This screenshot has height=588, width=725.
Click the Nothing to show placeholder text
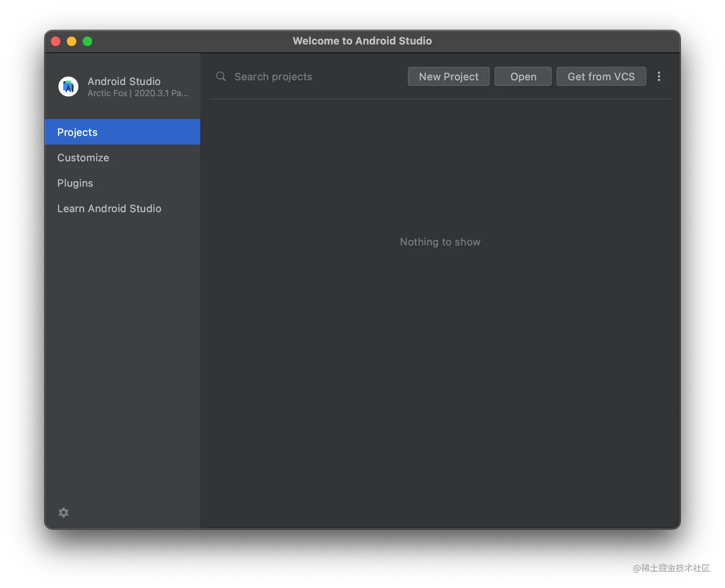click(x=440, y=242)
